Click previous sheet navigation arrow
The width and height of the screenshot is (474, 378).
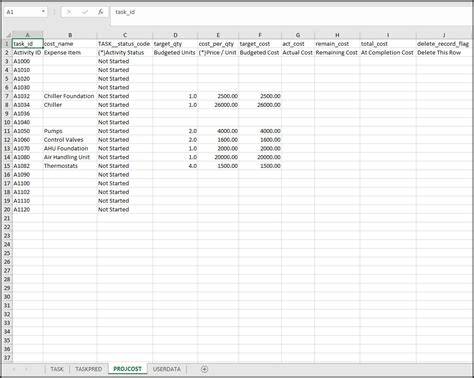(x=14, y=369)
